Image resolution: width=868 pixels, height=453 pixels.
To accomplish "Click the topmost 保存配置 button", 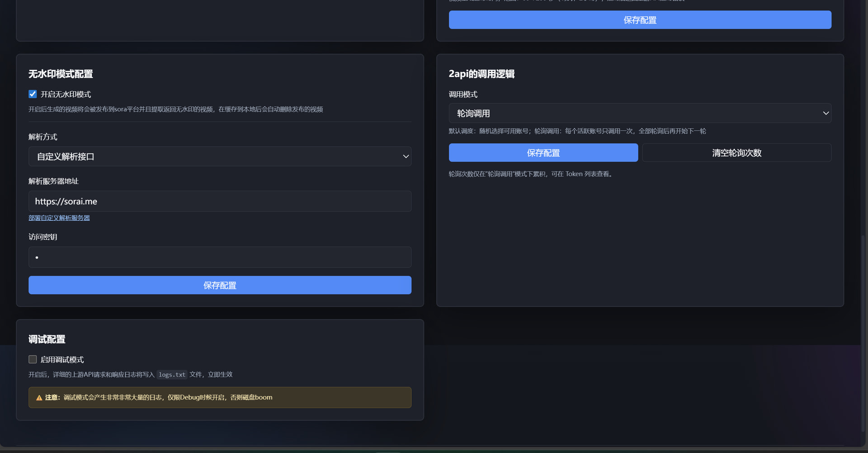I will pyautogui.click(x=640, y=20).
